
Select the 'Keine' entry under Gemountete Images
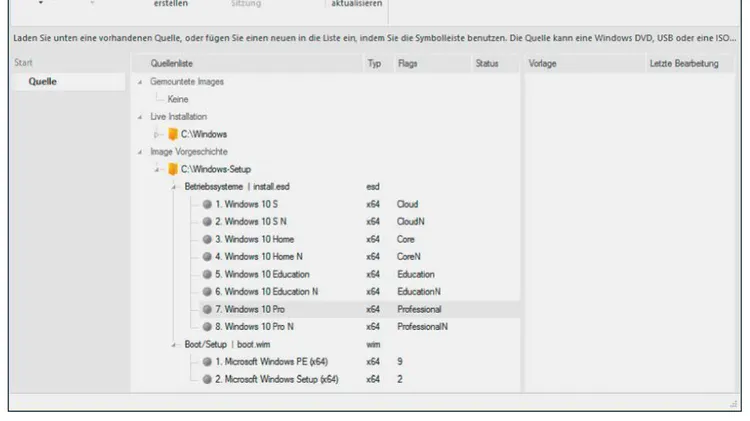click(178, 100)
